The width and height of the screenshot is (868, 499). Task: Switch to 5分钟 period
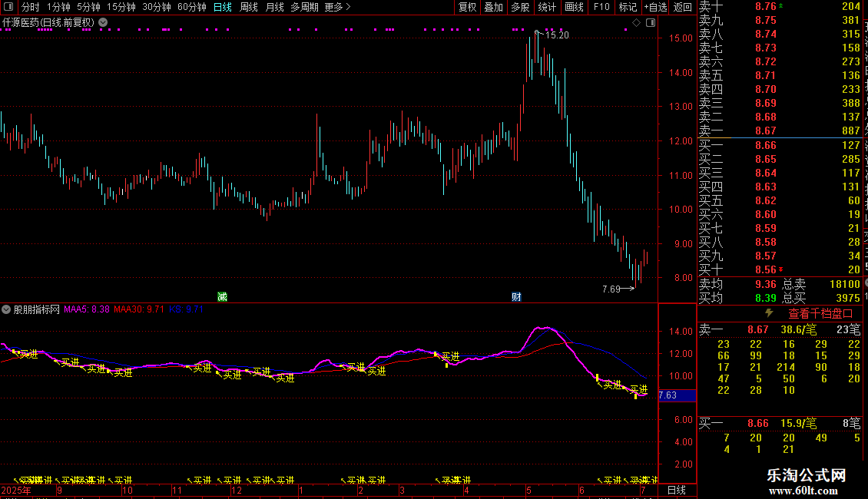[88, 7]
